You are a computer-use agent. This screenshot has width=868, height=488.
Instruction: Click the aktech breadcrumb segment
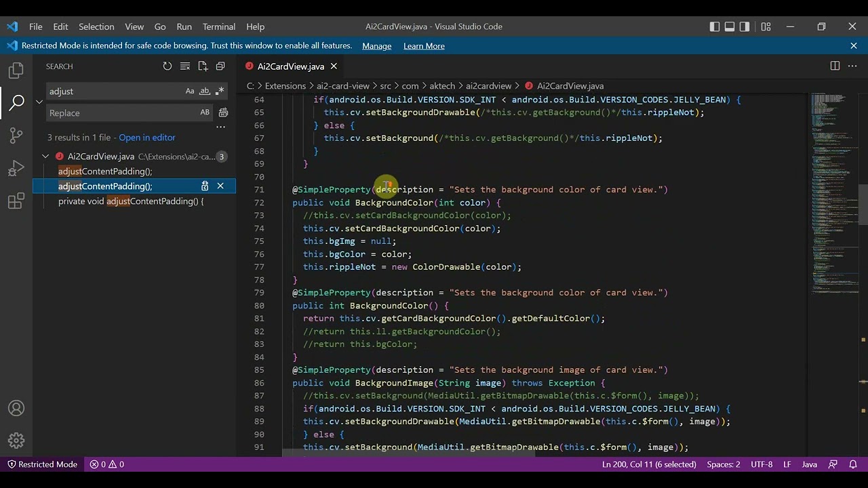tap(442, 86)
